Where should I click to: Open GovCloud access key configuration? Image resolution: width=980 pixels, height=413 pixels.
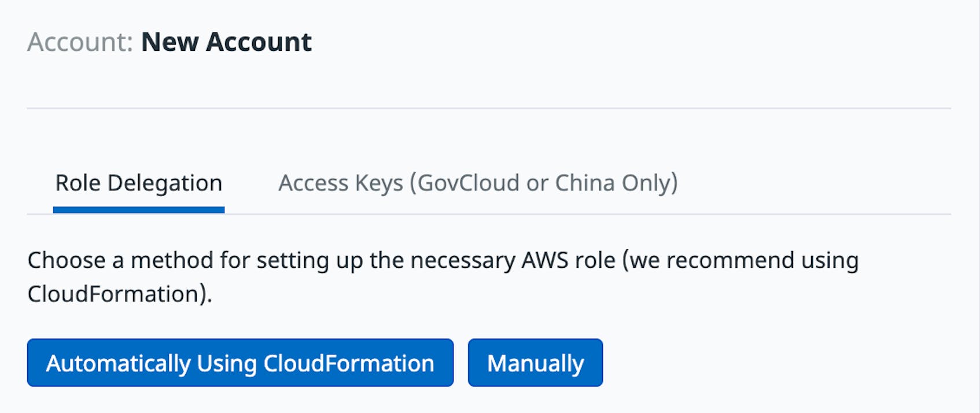[x=478, y=183]
